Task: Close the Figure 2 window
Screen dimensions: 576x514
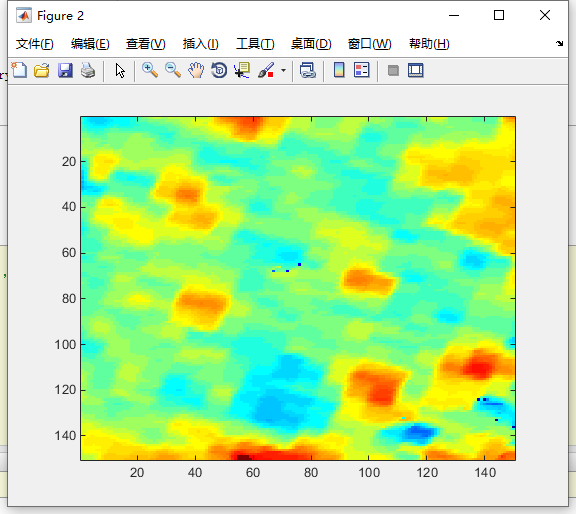Action: 545,15
